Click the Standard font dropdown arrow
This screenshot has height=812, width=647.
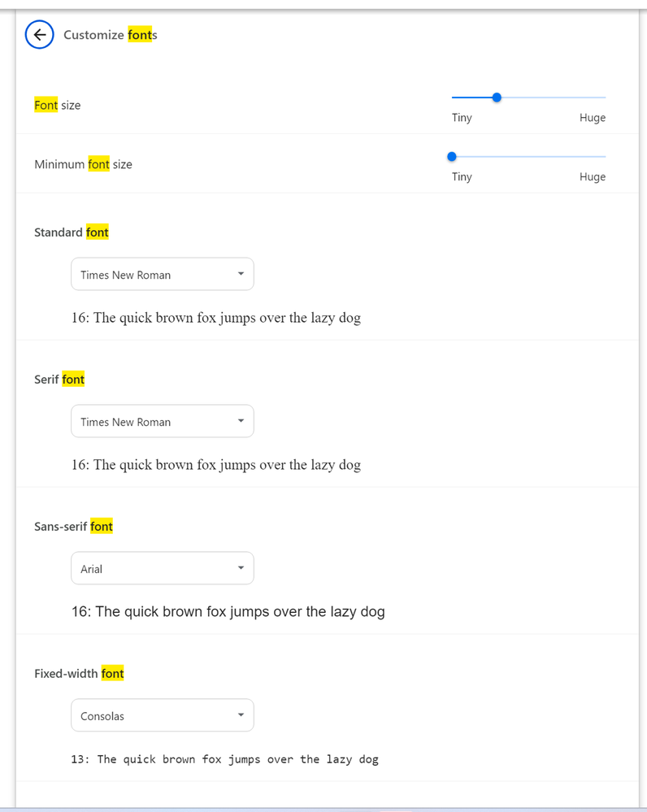(241, 274)
